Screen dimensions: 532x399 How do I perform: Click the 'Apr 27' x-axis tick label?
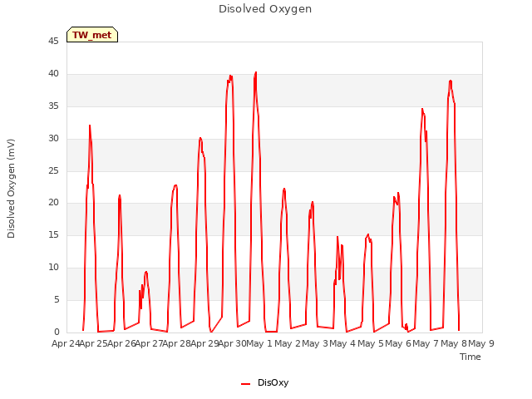[149, 343]
